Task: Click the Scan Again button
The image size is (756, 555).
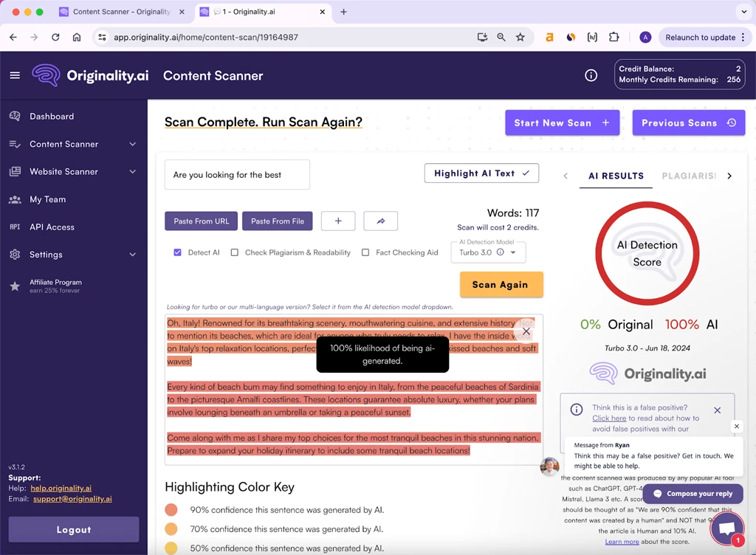Action: pyautogui.click(x=501, y=285)
